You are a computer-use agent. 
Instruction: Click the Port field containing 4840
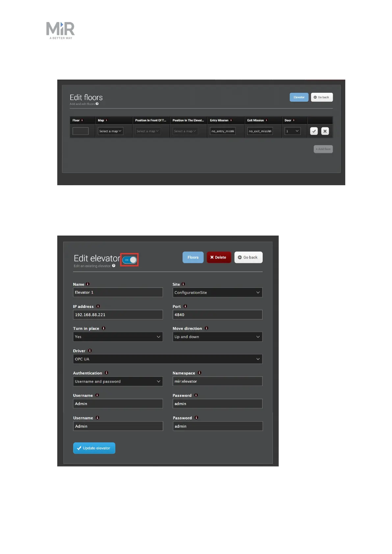tap(218, 315)
